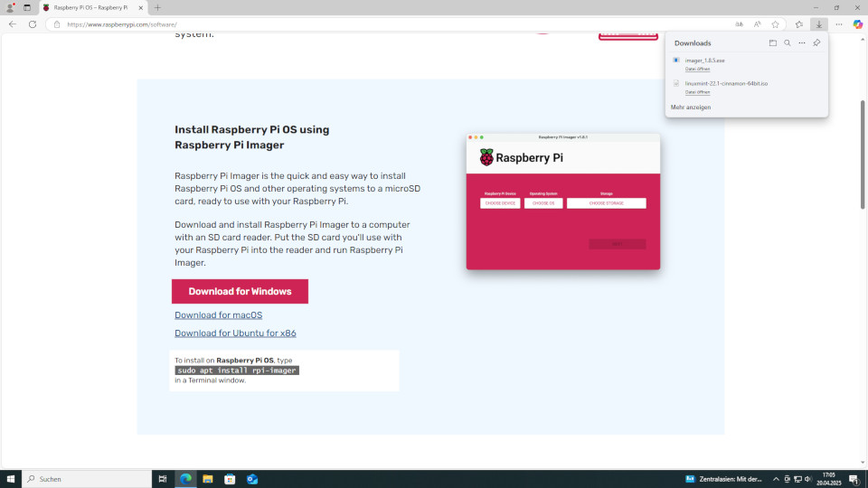Screen dimensions: 868x488
Task: Go back with the browser back arrow
Action: (x=12, y=24)
